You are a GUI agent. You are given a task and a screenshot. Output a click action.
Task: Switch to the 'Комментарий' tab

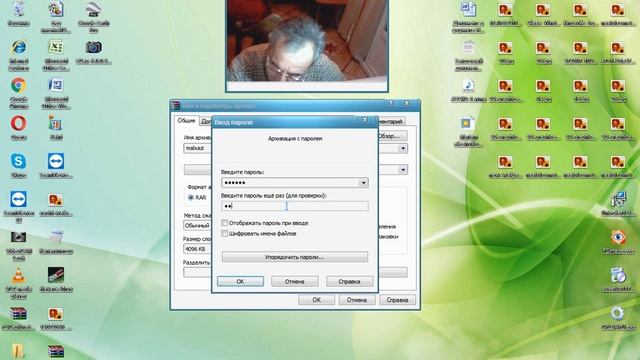(x=391, y=121)
